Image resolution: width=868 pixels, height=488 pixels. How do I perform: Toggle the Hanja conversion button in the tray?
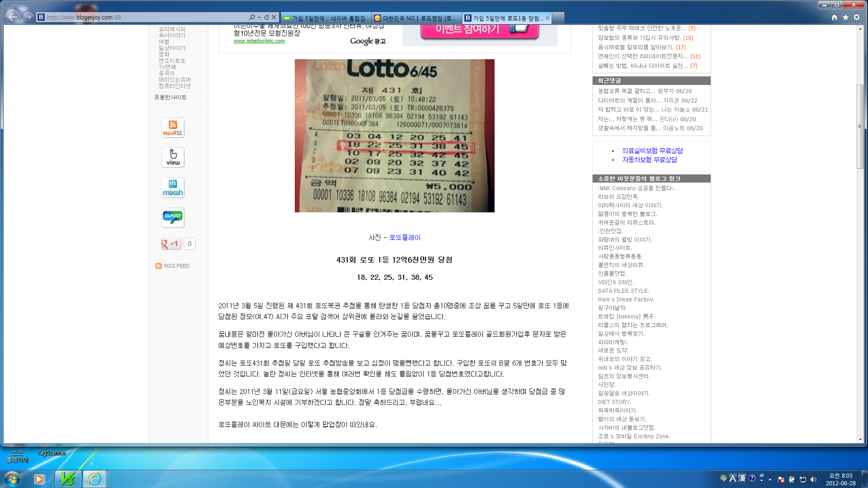741,479
